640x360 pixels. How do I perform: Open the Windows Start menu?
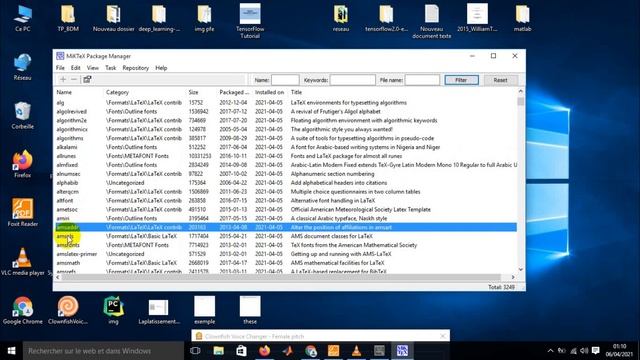point(11,351)
